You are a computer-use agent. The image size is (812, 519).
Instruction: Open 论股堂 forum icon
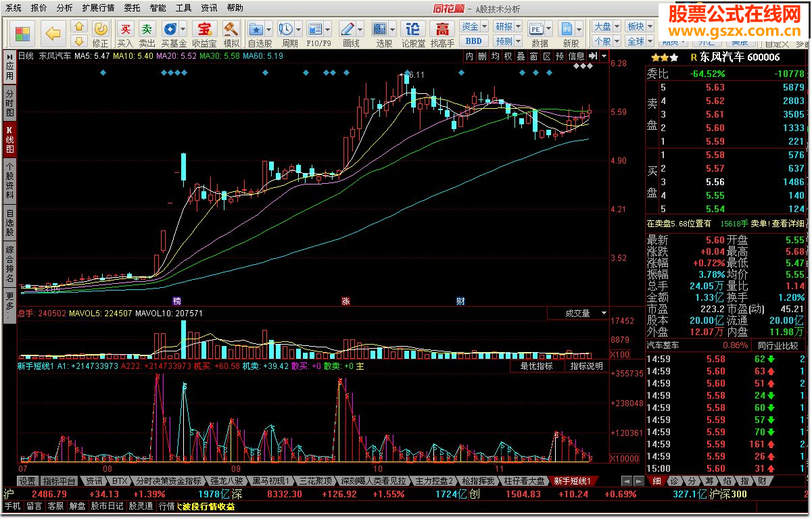click(413, 33)
